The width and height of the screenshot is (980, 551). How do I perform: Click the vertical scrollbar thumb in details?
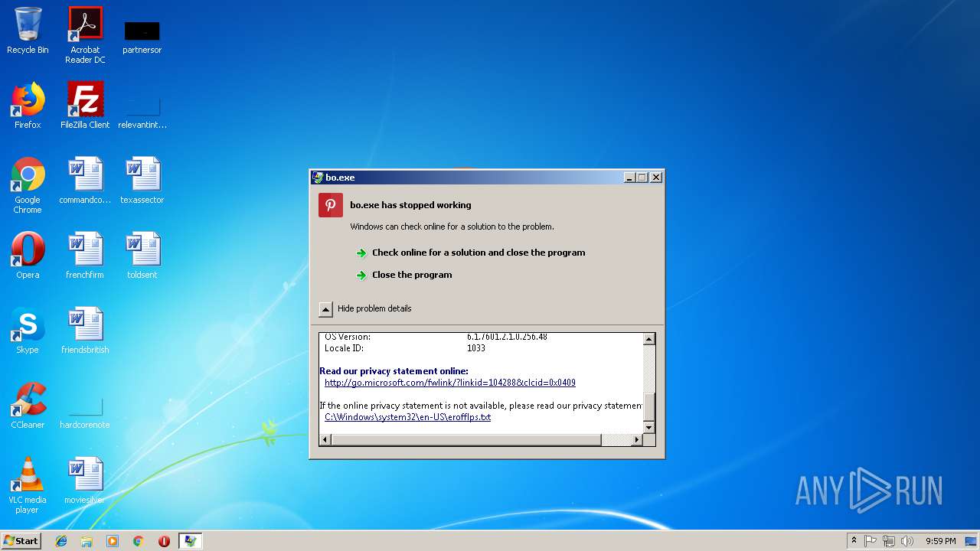point(648,406)
